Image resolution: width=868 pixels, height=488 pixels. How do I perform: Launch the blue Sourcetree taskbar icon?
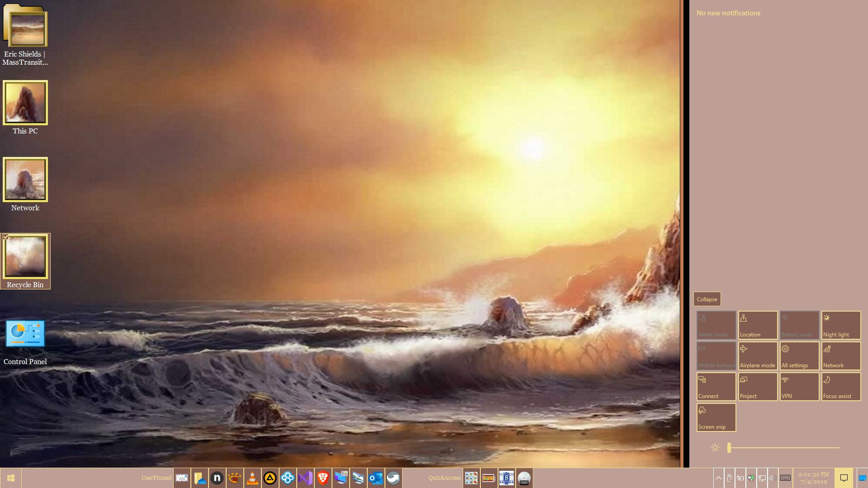[288, 478]
